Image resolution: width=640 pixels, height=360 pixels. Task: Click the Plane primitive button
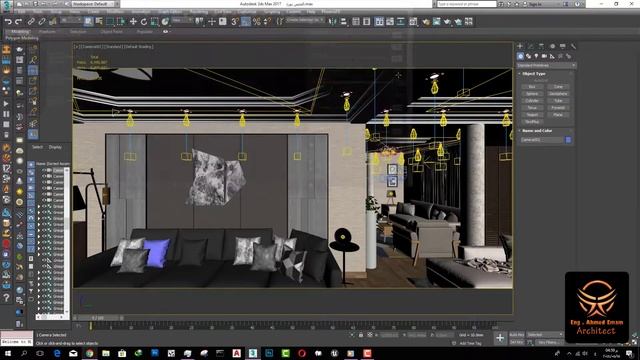point(558,115)
